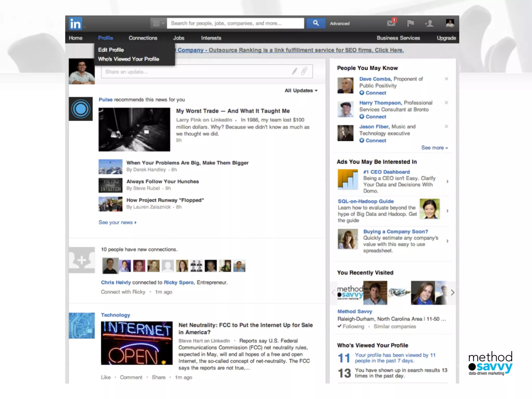Open Business Services menu
The width and height of the screenshot is (532, 399).
coord(398,38)
